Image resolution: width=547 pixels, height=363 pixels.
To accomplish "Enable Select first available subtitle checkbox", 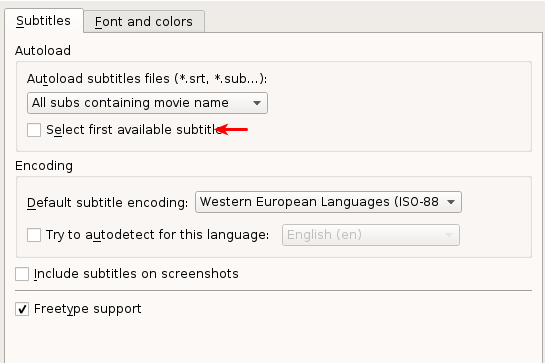I will point(34,130).
